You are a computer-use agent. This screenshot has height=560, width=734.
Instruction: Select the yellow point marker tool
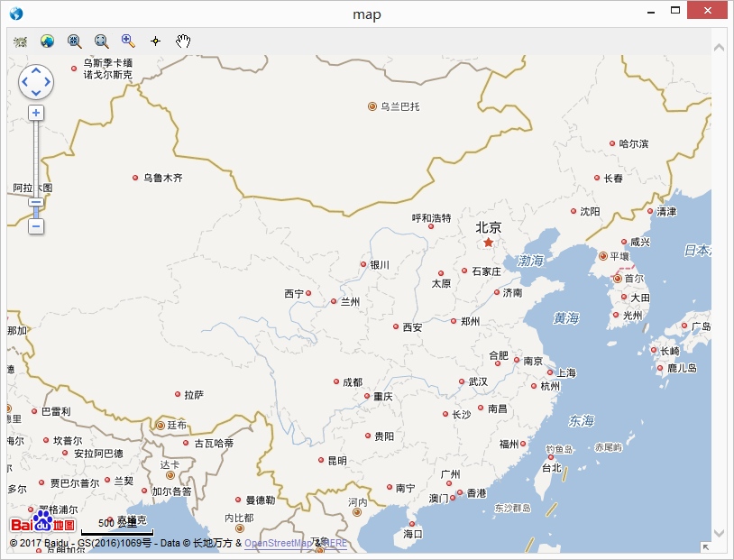point(155,41)
